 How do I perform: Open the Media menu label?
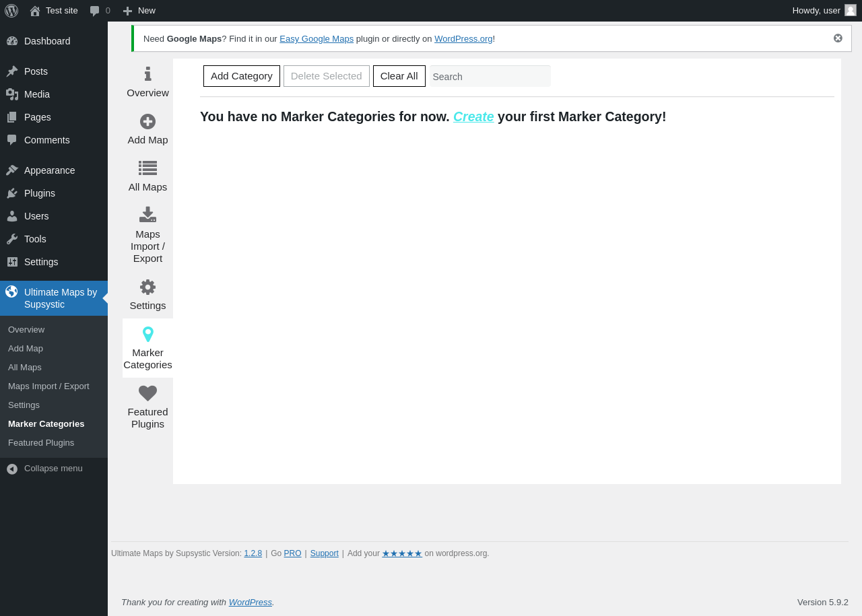37,94
